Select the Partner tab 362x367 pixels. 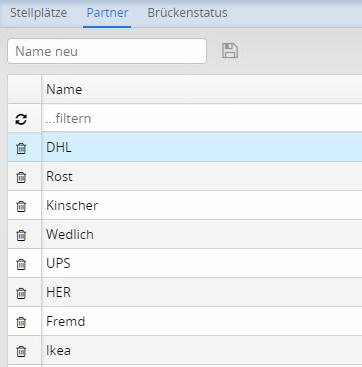107,13
